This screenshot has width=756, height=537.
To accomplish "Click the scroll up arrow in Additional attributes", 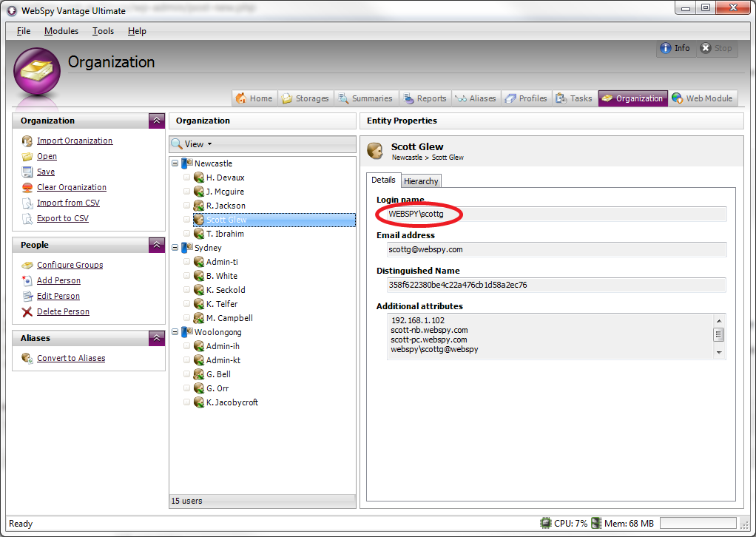I will pos(718,320).
